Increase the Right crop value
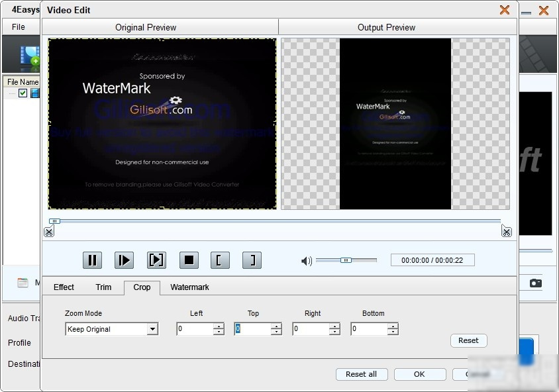The width and height of the screenshot is (559, 392). click(334, 326)
